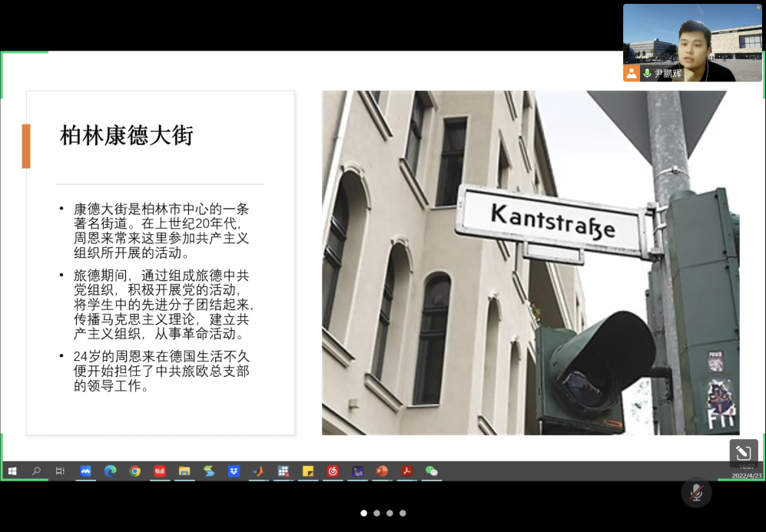
Task: Open Task View in the taskbar
Action: [x=60, y=471]
